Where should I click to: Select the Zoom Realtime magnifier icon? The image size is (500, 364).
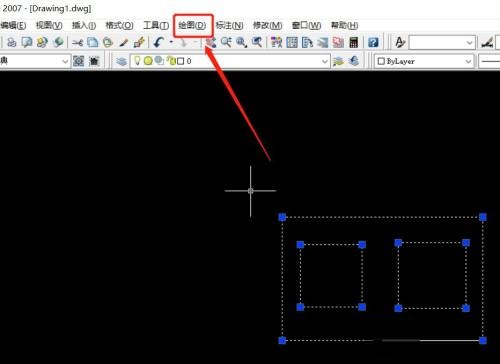[226, 42]
